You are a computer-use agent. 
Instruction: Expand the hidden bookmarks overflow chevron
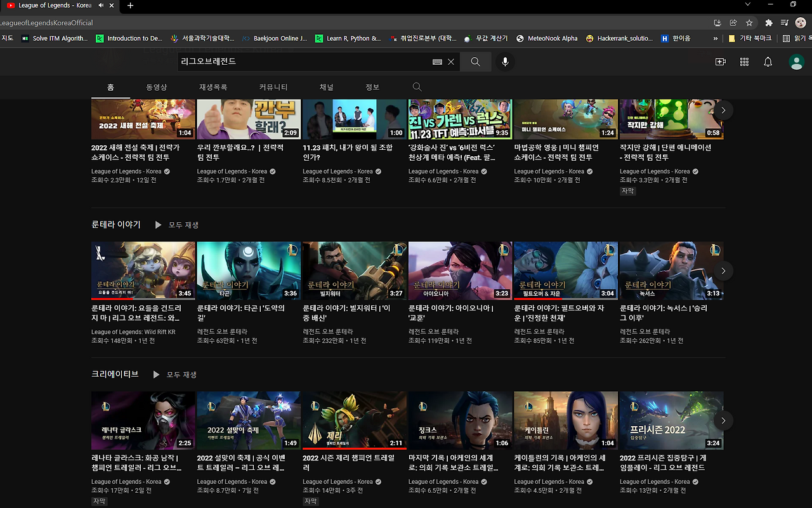pyautogui.click(x=716, y=38)
